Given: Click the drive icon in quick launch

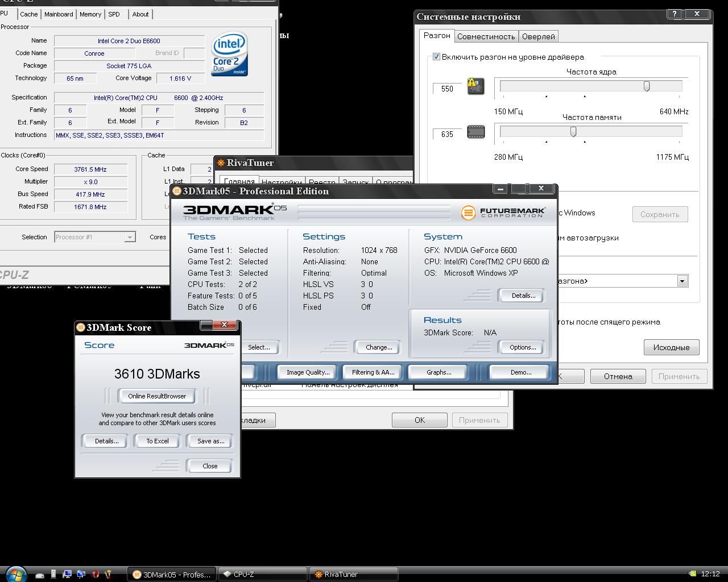Looking at the screenshot, I should click(x=40, y=575).
